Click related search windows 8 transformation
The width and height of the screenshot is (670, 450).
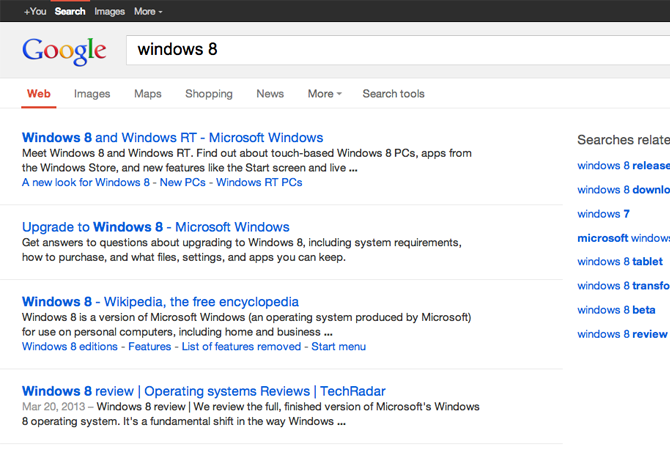623,285
